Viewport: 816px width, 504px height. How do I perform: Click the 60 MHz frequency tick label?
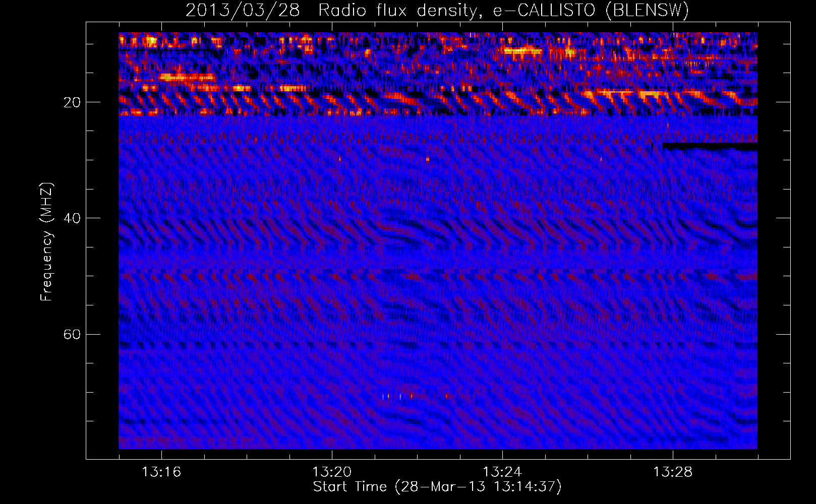[x=72, y=335]
